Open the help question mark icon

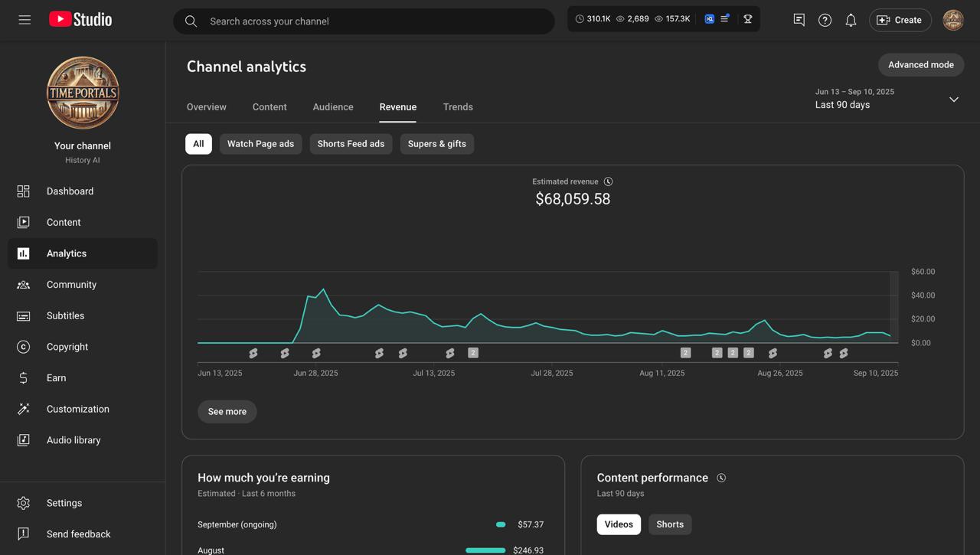[825, 21]
